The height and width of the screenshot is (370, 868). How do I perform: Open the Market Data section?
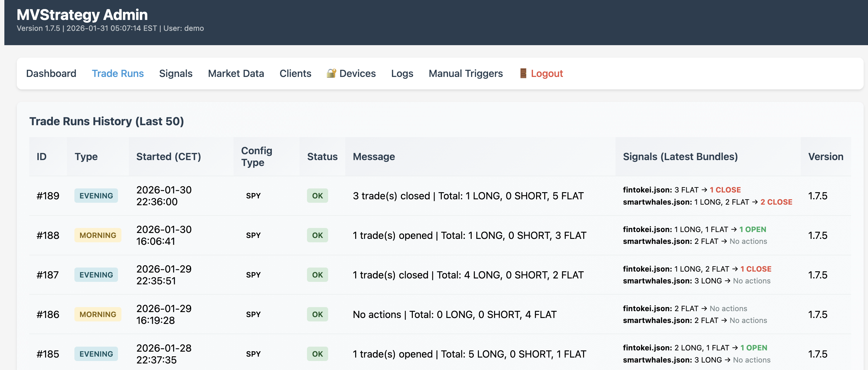tap(236, 73)
